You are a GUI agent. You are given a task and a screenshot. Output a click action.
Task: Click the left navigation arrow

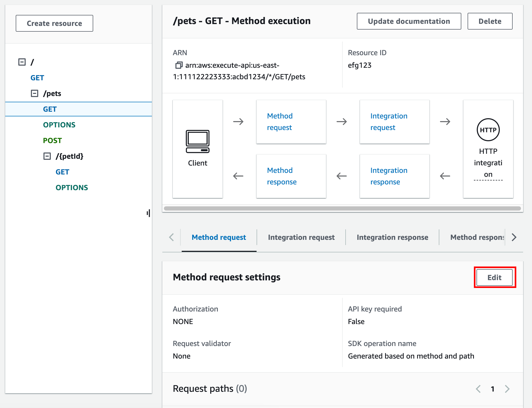171,237
